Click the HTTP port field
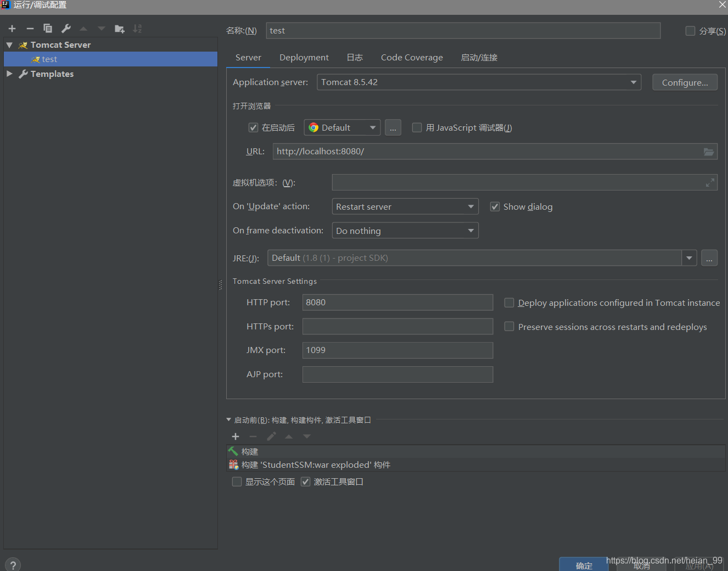 397,303
